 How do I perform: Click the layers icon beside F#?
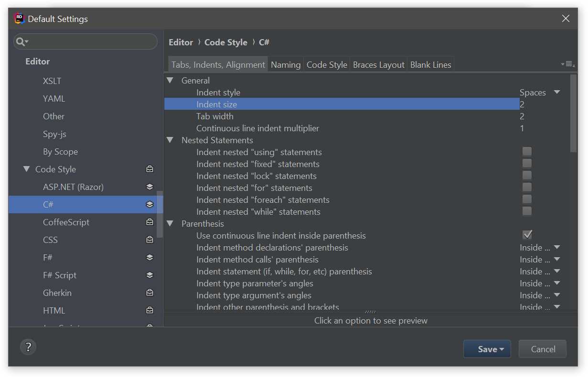tap(150, 258)
